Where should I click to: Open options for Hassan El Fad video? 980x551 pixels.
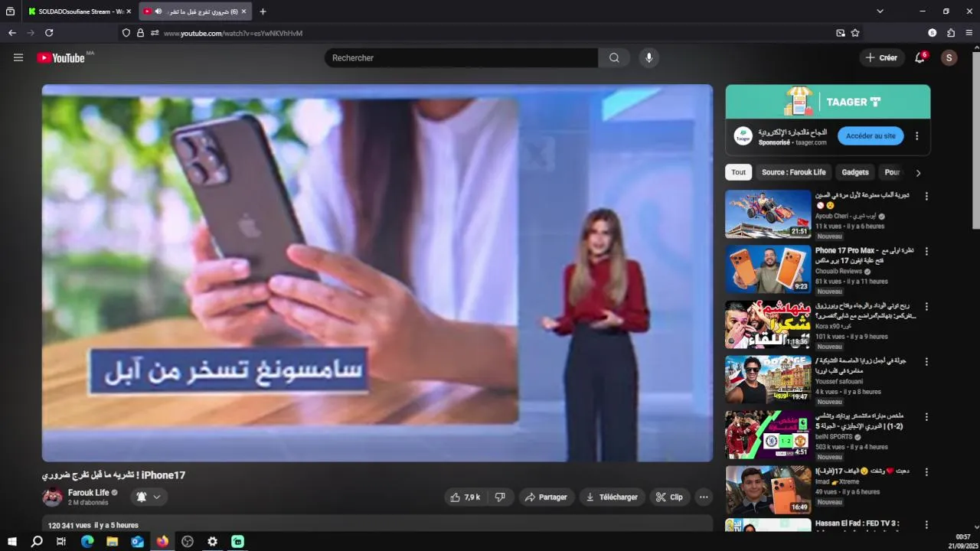[x=926, y=525]
